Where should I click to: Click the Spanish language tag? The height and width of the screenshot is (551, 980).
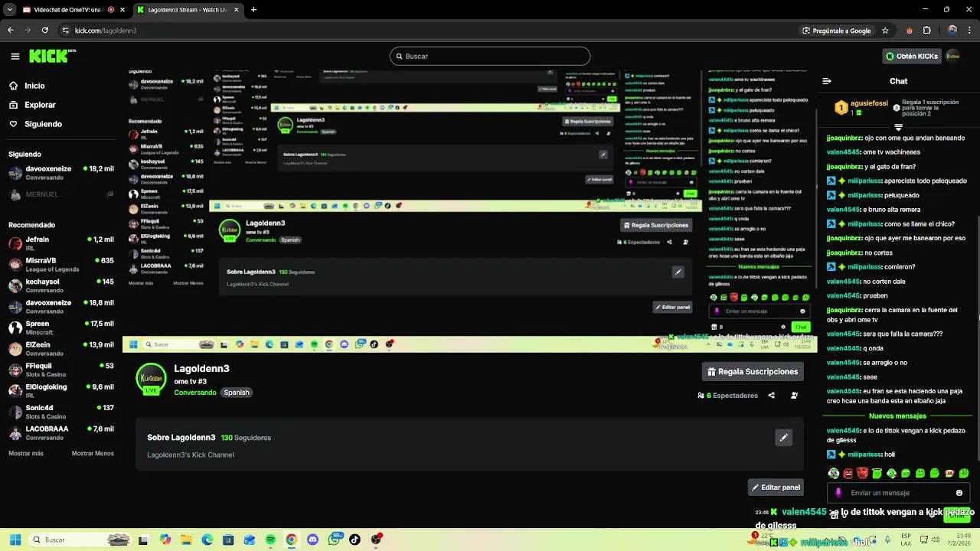coord(237,393)
